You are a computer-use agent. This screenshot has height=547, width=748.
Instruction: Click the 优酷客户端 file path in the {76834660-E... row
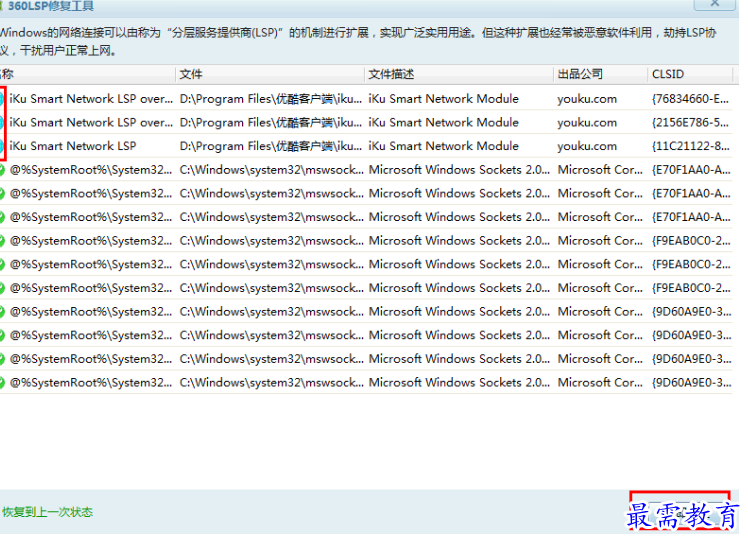pyautogui.click(x=270, y=99)
